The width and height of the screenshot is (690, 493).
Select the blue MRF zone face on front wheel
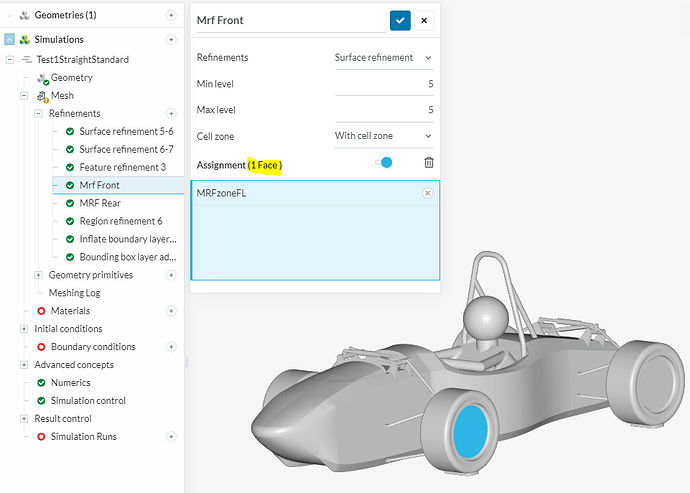(x=471, y=432)
